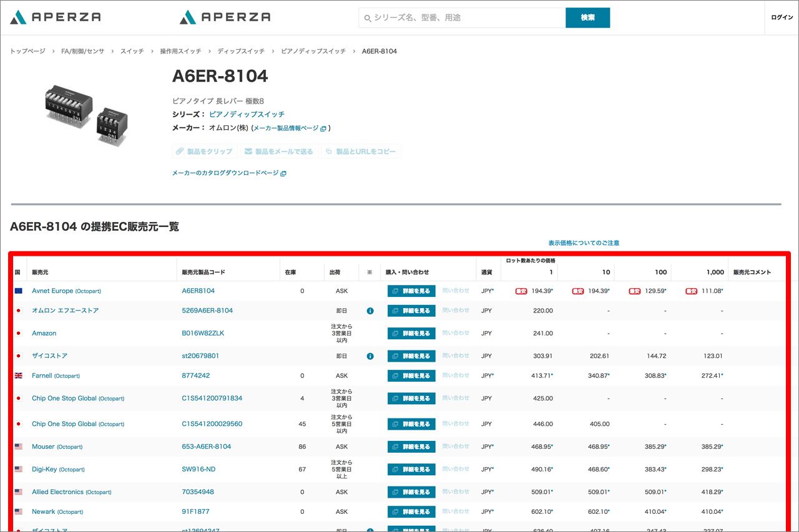Viewport: 799px width, 532px height.
Task: Click 詳細を見る for オムロン エフエーストア row
Action: click(x=411, y=311)
